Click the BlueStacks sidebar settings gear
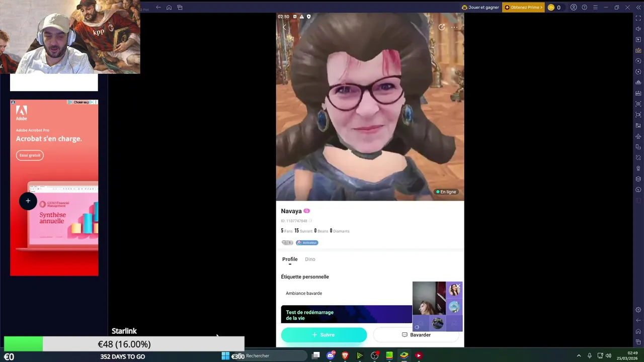644x362 pixels. 638,310
